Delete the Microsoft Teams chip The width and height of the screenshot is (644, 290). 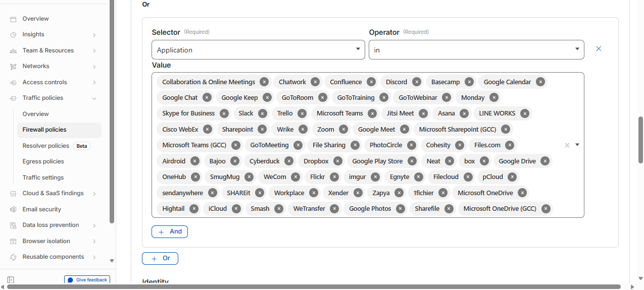pyautogui.click(x=372, y=113)
